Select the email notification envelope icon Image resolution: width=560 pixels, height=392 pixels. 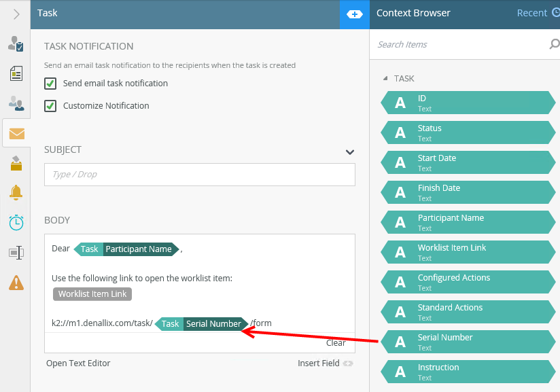click(16, 133)
